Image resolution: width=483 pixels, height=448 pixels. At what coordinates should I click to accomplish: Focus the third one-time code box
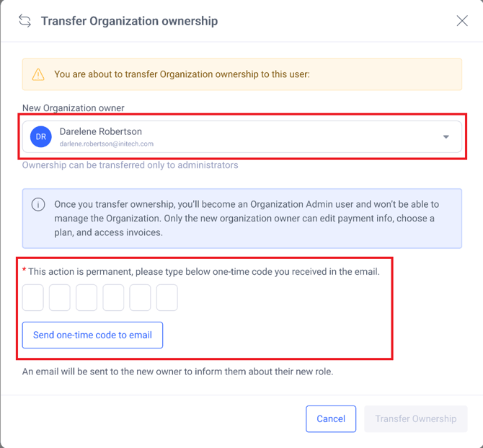87,297
